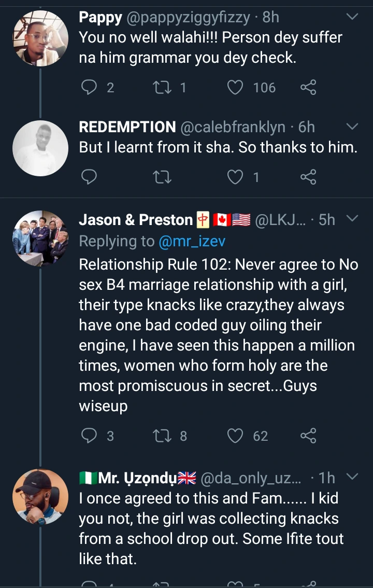Tap Mr. Uzondu's avatar
Image resolution: width=373 pixels, height=588 pixels.
(40, 498)
